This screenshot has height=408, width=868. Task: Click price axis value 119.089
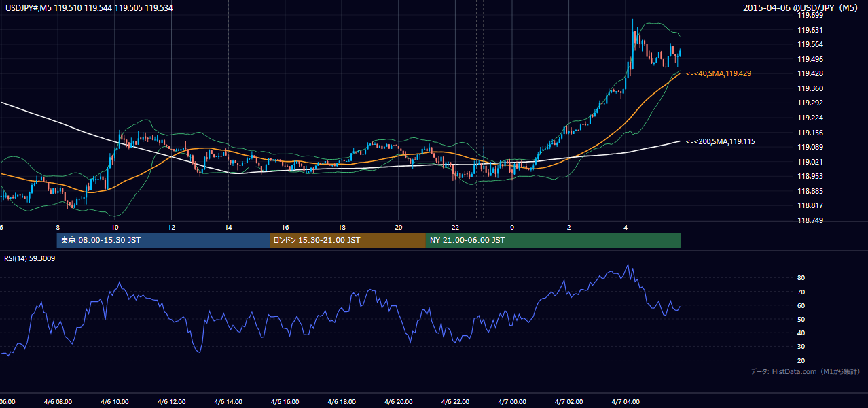click(x=810, y=148)
